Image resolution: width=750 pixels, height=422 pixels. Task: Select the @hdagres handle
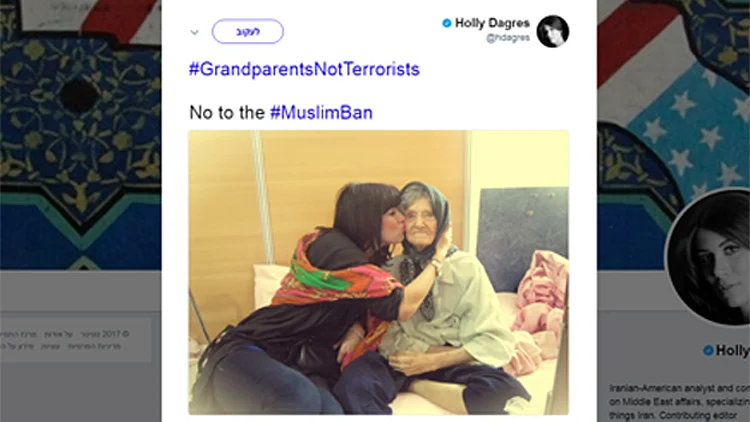tap(508, 38)
